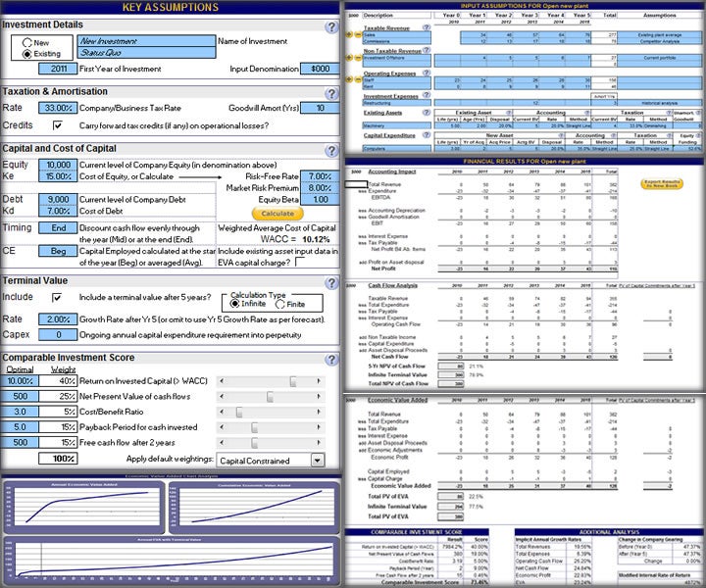The width and height of the screenshot is (706, 588).
Task: Adjust Net Present Value weight slider
Action: [x=271, y=397]
